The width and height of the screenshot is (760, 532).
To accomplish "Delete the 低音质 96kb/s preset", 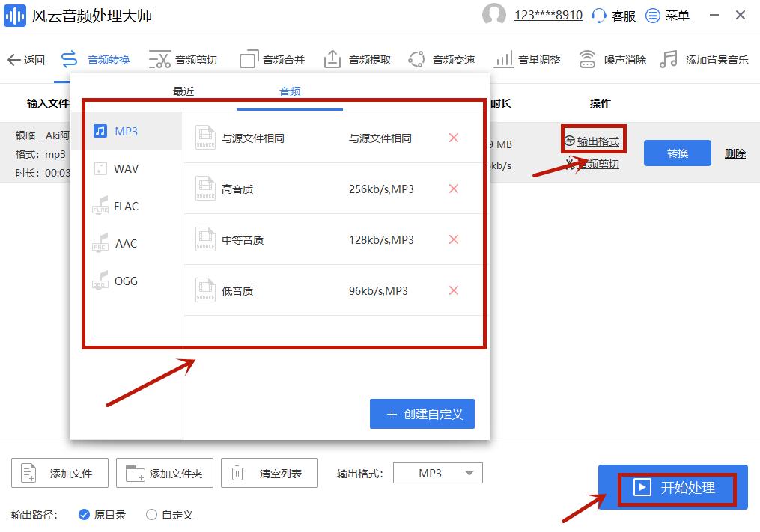I will 453,290.
